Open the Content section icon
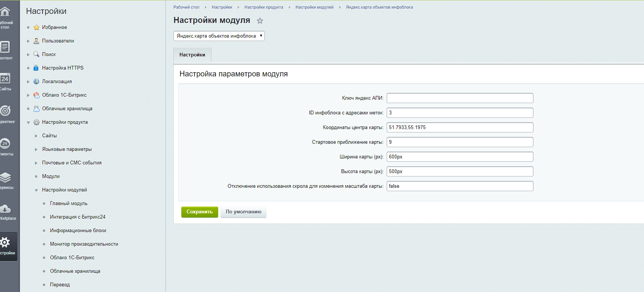The image size is (644, 292). point(5,47)
